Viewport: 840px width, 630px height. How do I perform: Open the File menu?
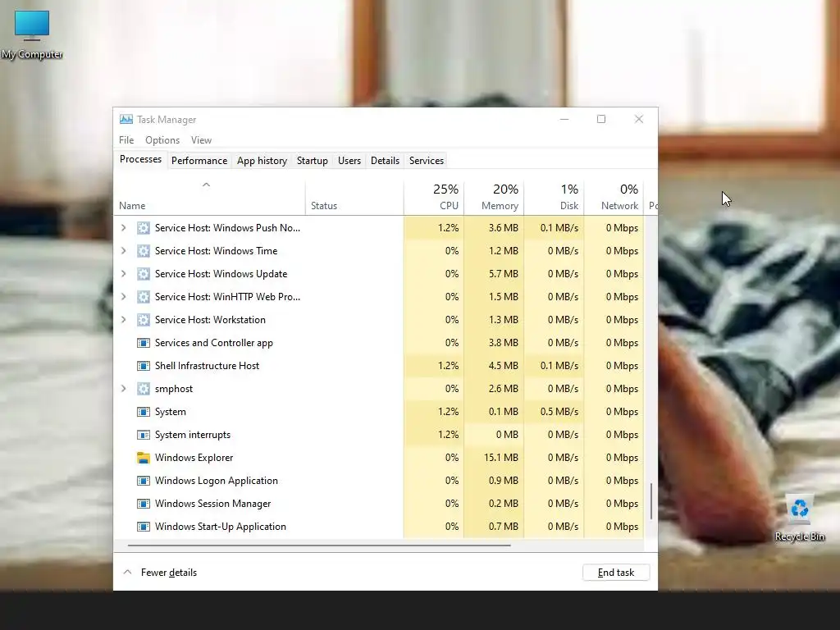pos(126,139)
